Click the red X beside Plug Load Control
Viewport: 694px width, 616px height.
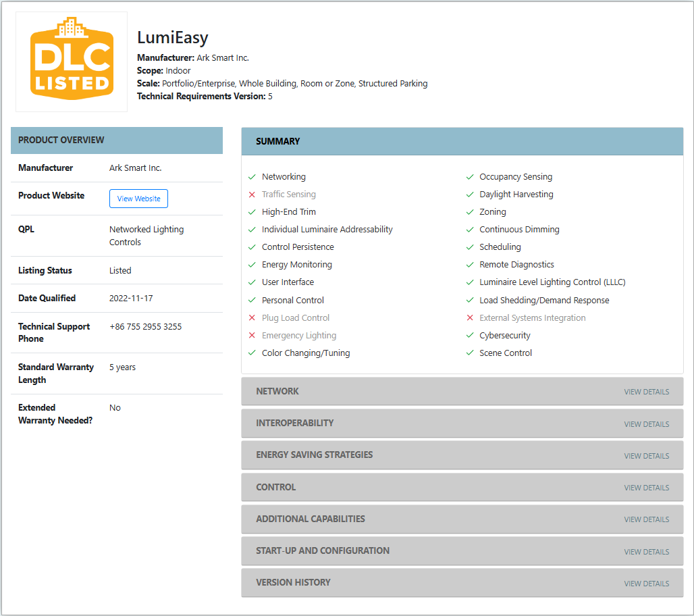(x=252, y=318)
